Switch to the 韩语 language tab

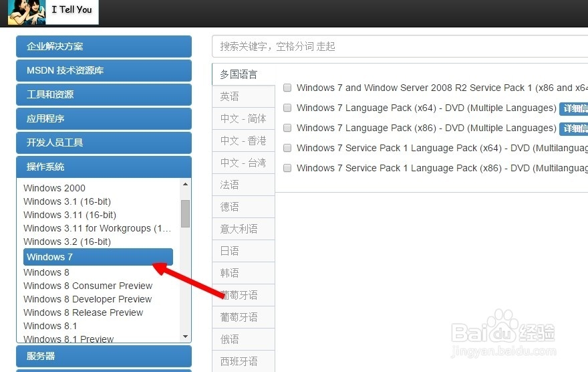243,273
